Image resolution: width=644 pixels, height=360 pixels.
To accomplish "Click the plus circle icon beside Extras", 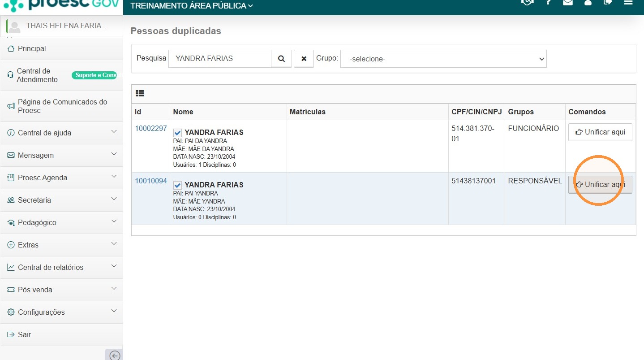I will (11, 245).
